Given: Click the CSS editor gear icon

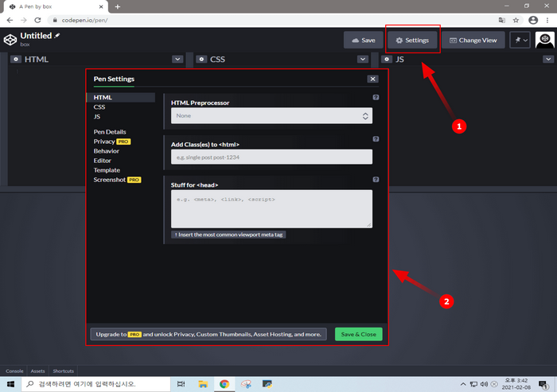Looking at the screenshot, I should point(201,60).
